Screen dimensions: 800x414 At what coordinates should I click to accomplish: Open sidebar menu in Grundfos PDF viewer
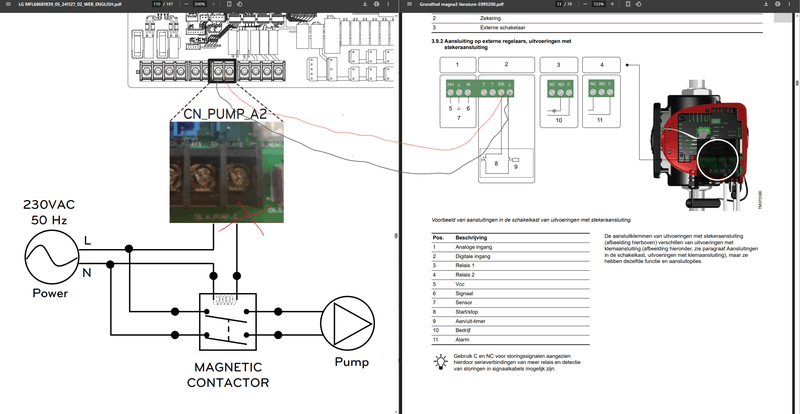pos(409,4)
